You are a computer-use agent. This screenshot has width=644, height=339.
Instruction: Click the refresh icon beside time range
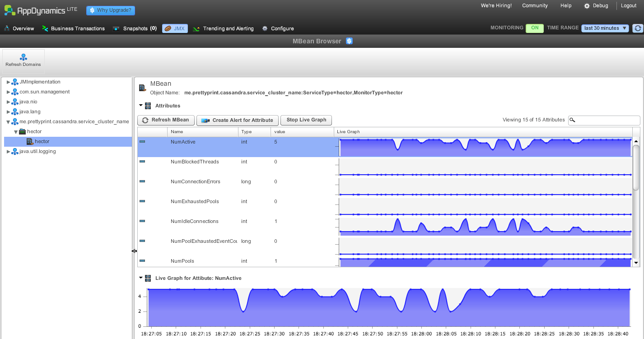[637, 28]
